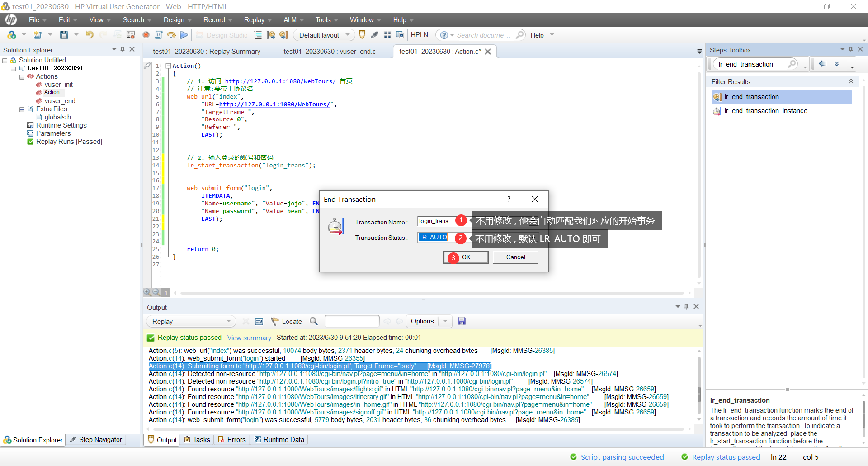The height and width of the screenshot is (466, 868).
Task: Click the blue Replay play icon
Action: [x=184, y=35]
